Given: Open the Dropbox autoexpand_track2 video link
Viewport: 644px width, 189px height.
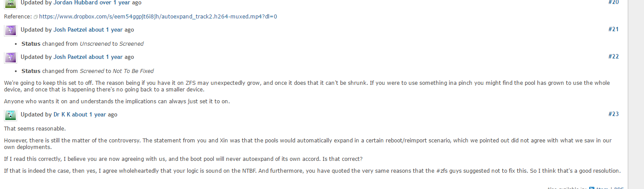Looking at the screenshot, I should pyautogui.click(x=158, y=17).
